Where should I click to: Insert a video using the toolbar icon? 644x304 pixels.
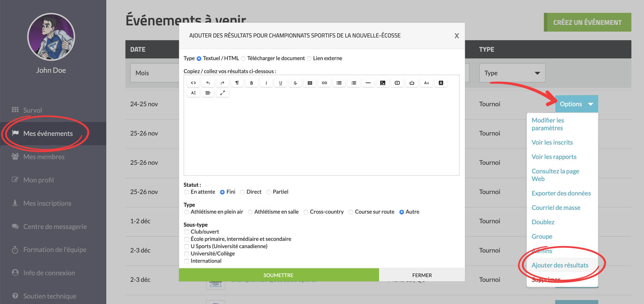coord(397,83)
